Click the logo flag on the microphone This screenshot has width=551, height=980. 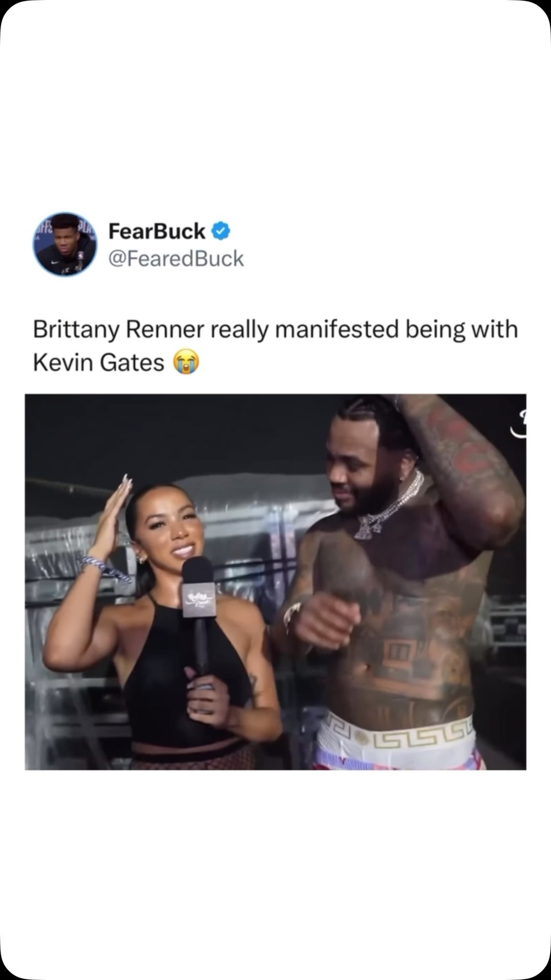[x=198, y=600]
